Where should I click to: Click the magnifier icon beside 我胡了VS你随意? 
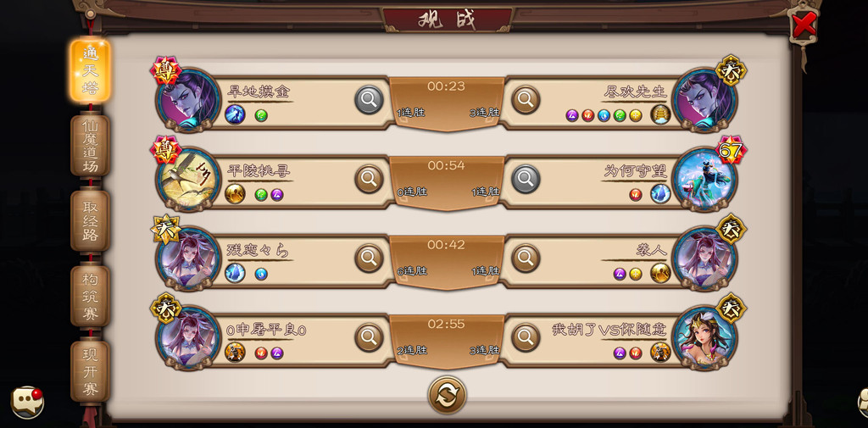point(526,337)
